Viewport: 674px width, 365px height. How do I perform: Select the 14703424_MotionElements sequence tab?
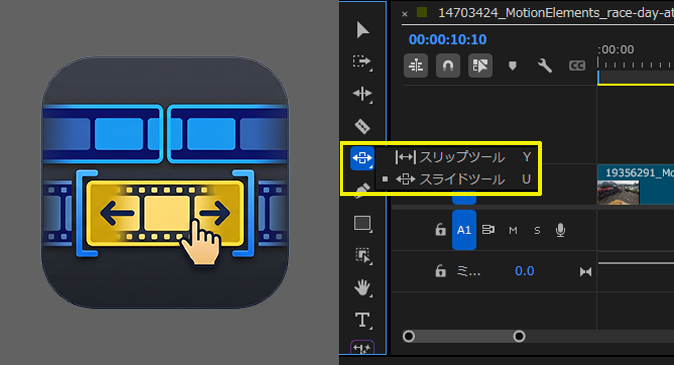pos(555,13)
